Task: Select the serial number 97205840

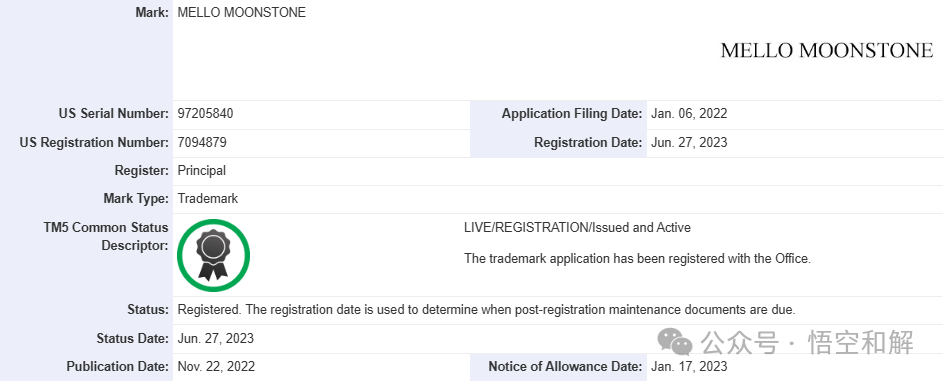Action: tap(205, 114)
